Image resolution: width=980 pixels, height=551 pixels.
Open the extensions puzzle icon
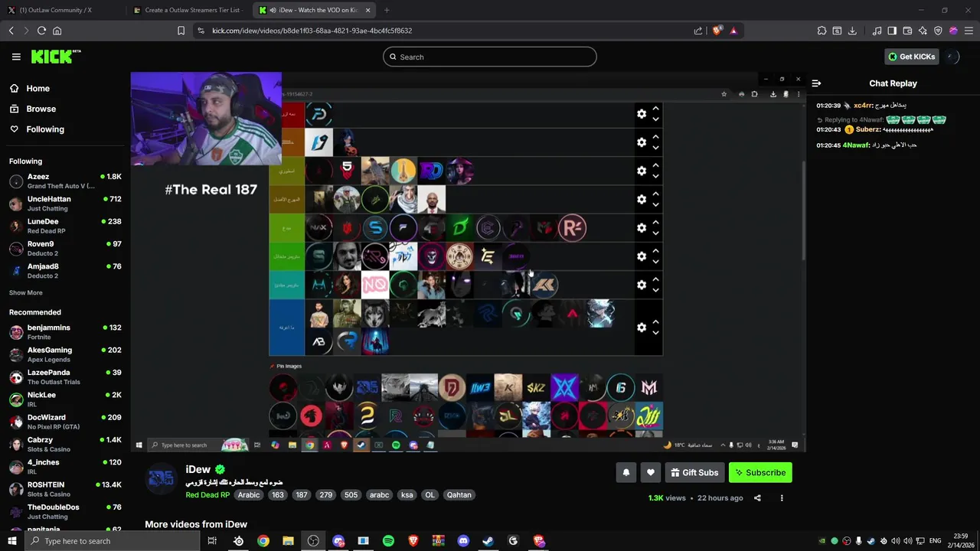pyautogui.click(x=822, y=31)
